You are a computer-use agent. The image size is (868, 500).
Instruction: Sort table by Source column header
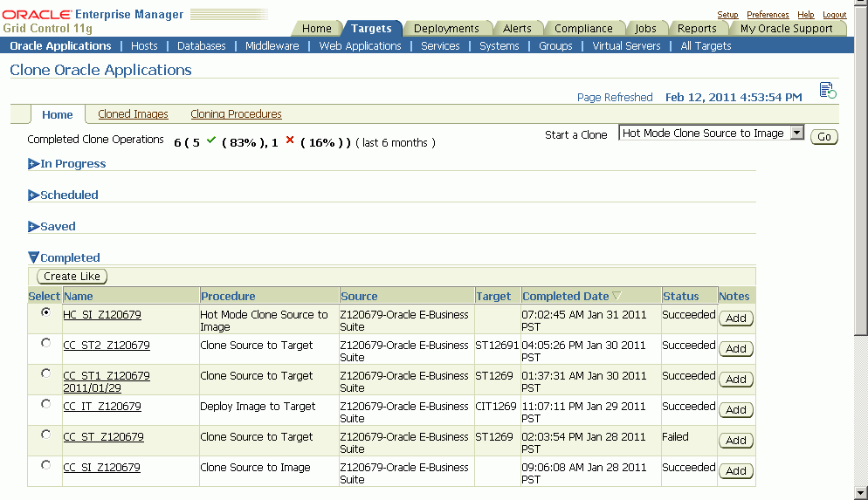click(x=359, y=297)
